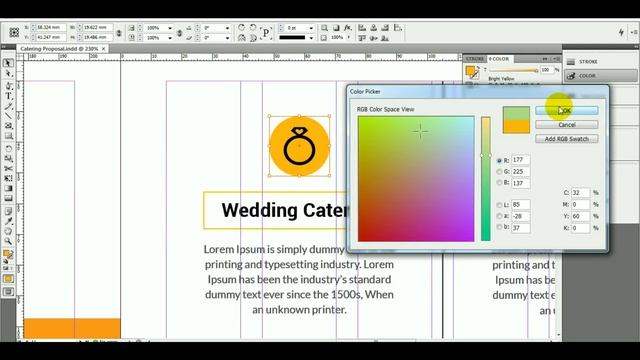Open the COLOR panel from dock
640x360 pixels.
(x=600, y=76)
